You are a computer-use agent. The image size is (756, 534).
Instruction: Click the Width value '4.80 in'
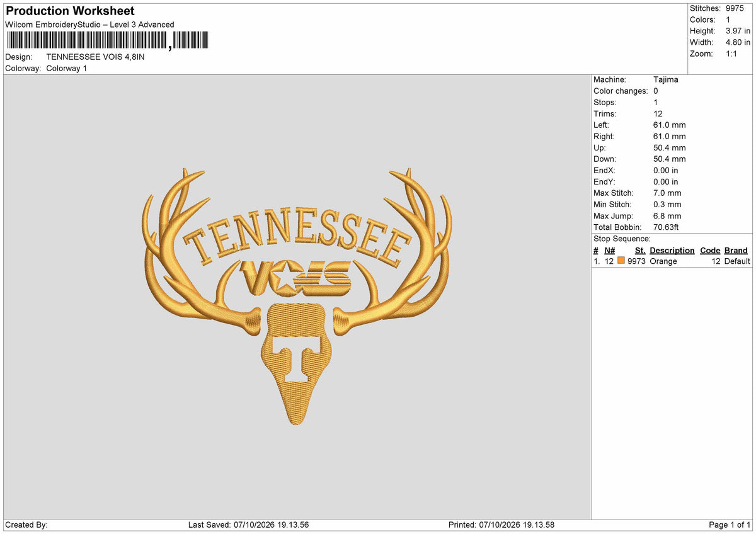point(738,42)
